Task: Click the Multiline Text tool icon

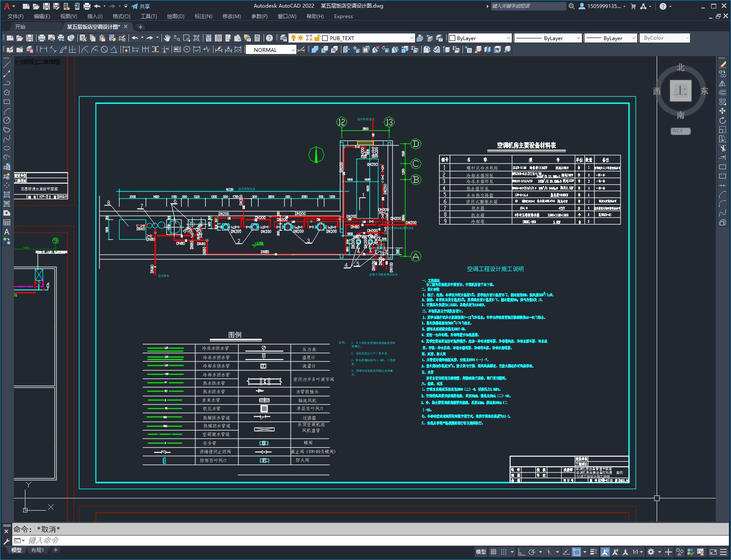Action: tap(7, 232)
